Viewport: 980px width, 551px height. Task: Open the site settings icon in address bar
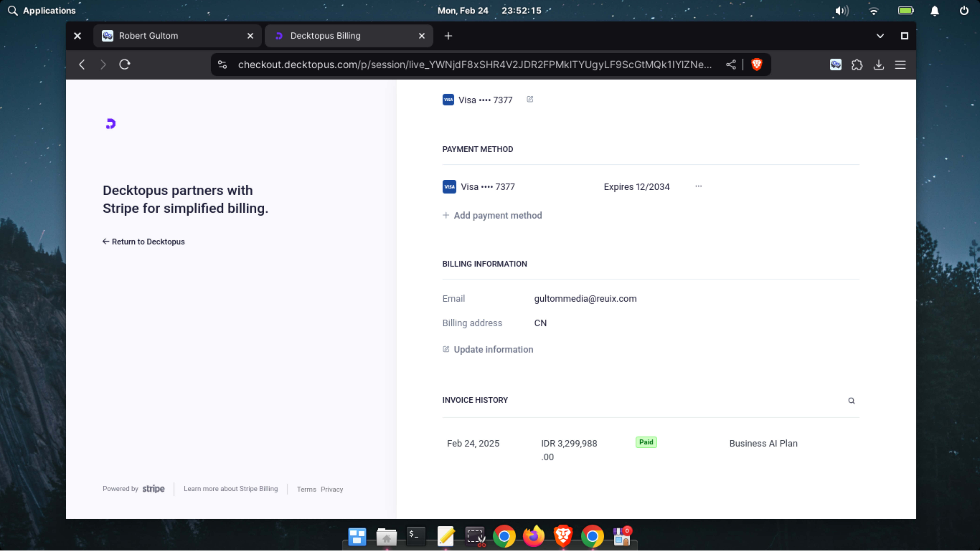pyautogui.click(x=222, y=65)
